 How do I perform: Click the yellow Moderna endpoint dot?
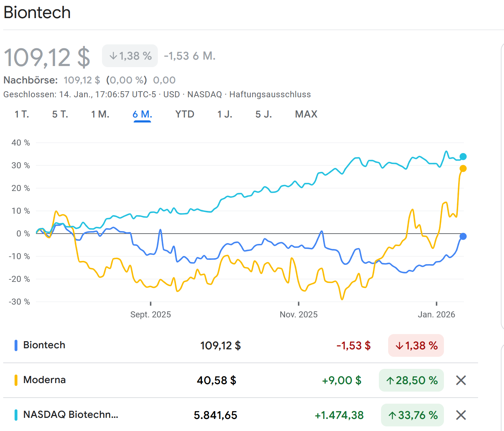pyautogui.click(x=463, y=169)
